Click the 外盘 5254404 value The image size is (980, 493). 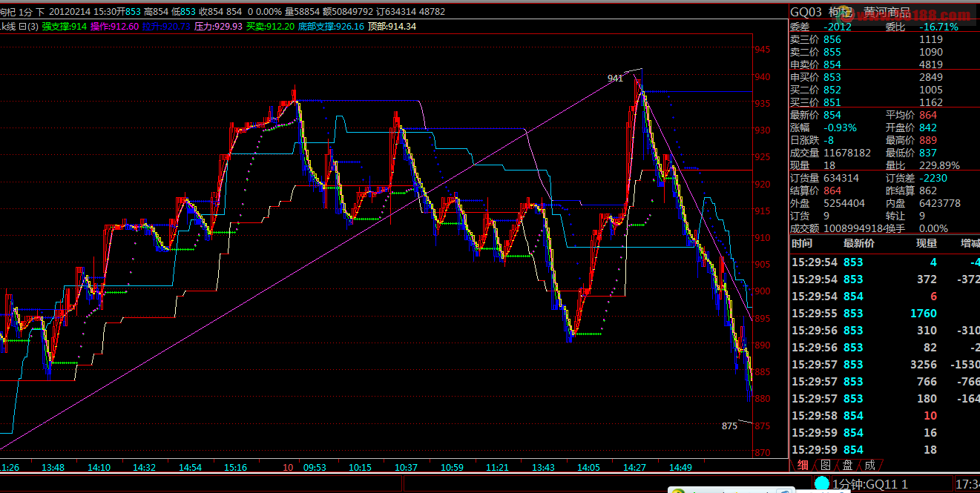tap(844, 203)
